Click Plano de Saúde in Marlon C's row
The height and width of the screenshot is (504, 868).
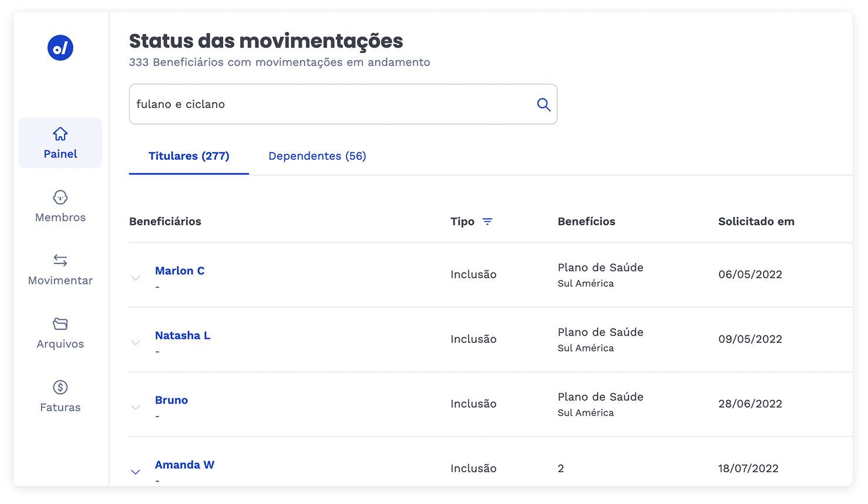[601, 267]
